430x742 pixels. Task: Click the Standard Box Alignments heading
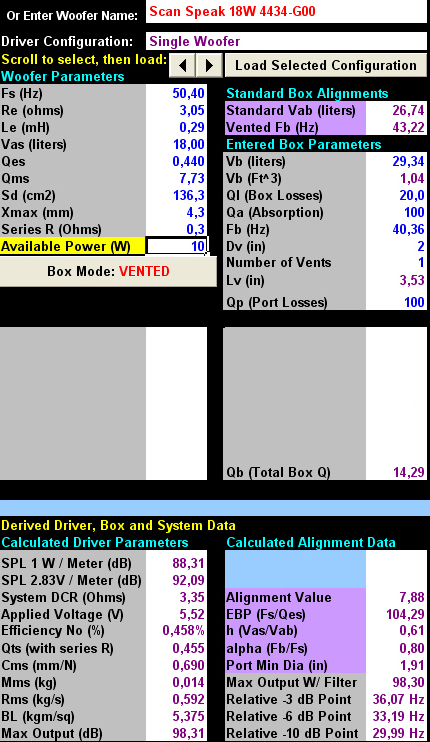307,93
